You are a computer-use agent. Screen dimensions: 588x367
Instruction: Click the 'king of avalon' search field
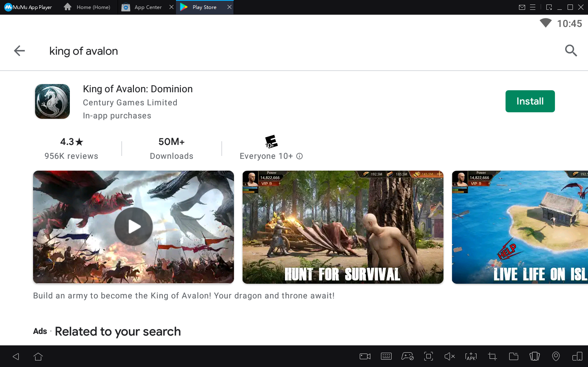pyautogui.click(x=84, y=51)
